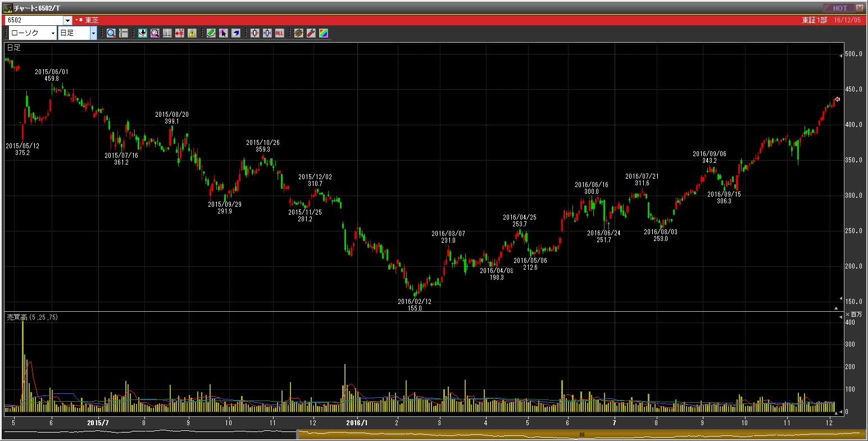The height and width of the screenshot is (441, 868).
Task: Open the stock code 6502 dropdown arrow
Action: [x=67, y=20]
